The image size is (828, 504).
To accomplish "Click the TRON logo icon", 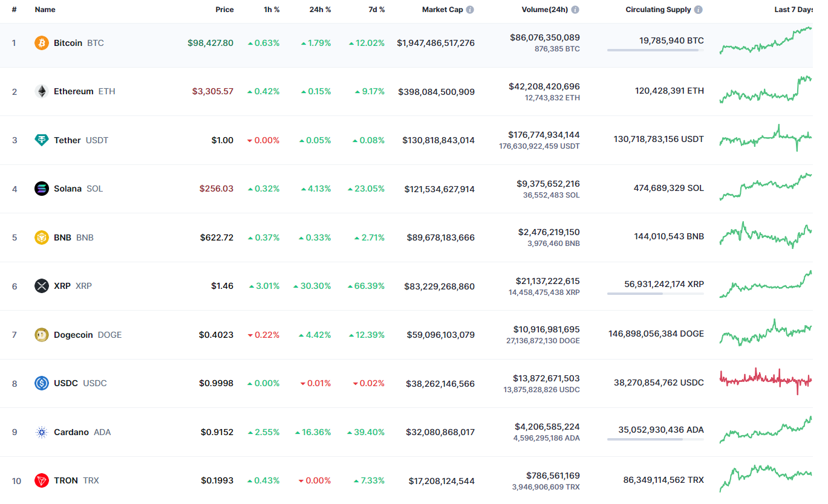I will coord(41,480).
